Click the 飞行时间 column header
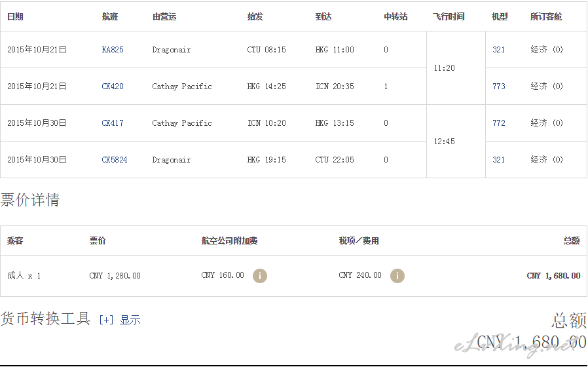 449,17
